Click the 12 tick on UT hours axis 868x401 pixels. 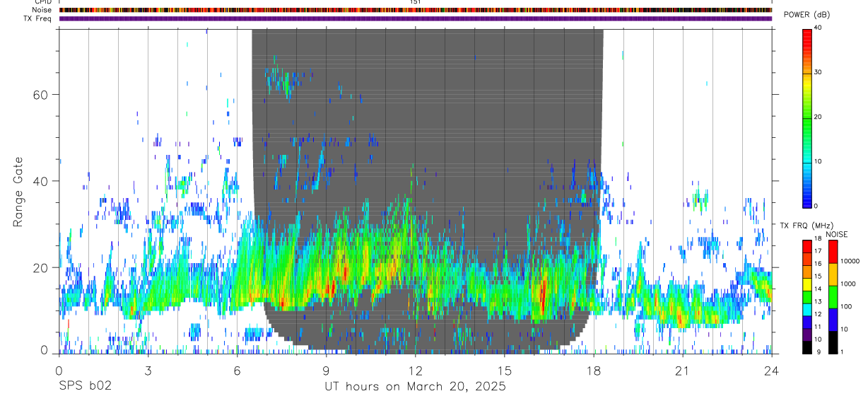415,371
